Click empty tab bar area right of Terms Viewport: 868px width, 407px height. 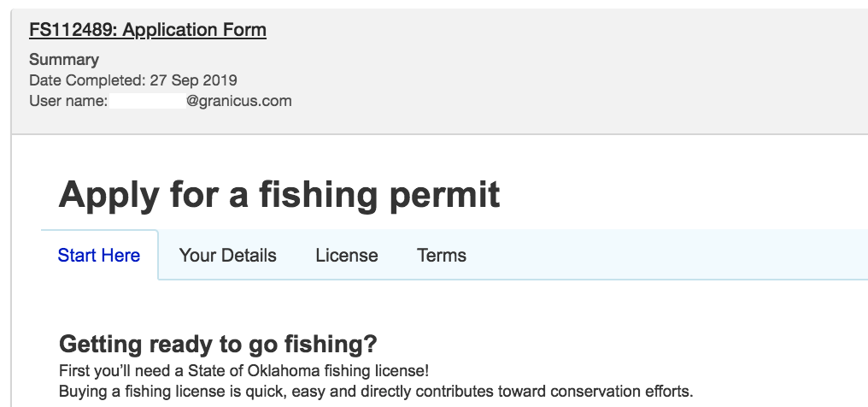[x=666, y=255]
